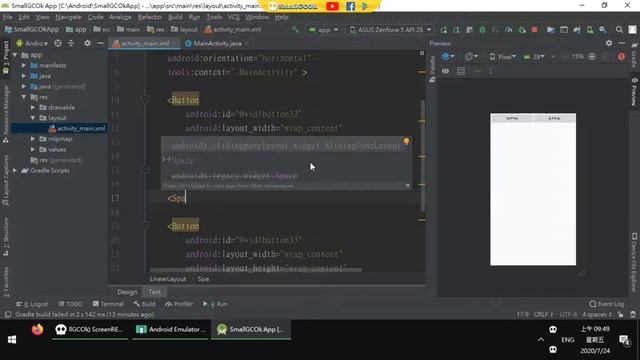
Task: Open the Profiler gauge icon in toolbar
Action: 509,30
